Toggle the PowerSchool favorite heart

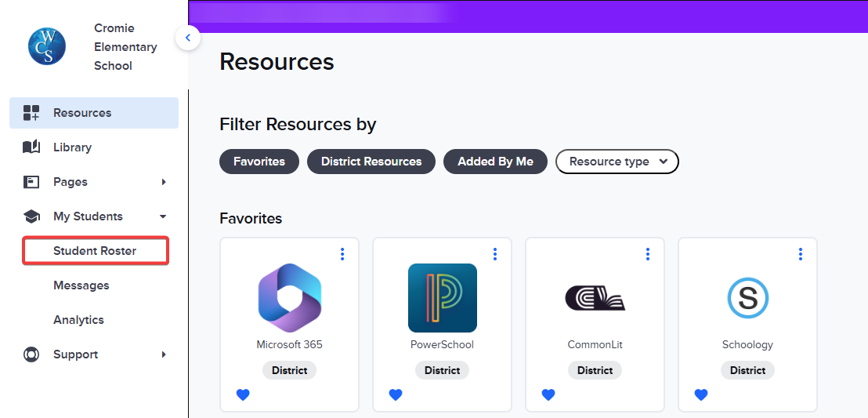[x=396, y=394]
